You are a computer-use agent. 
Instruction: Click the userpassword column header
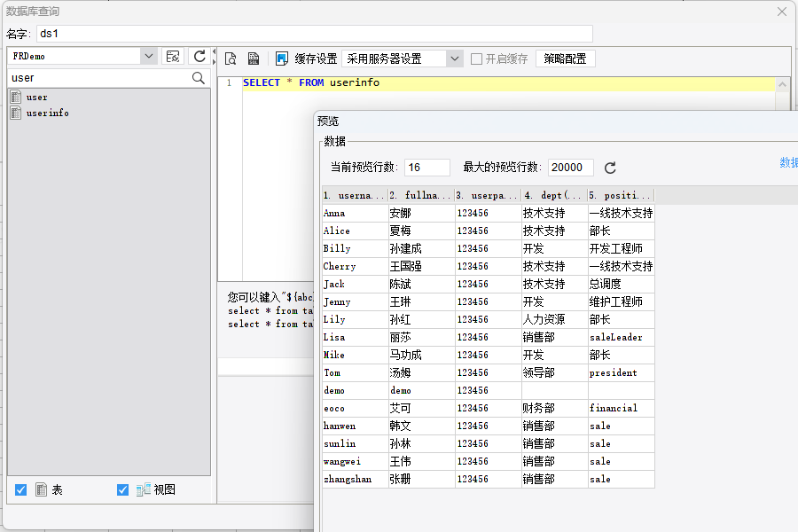point(488,195)
